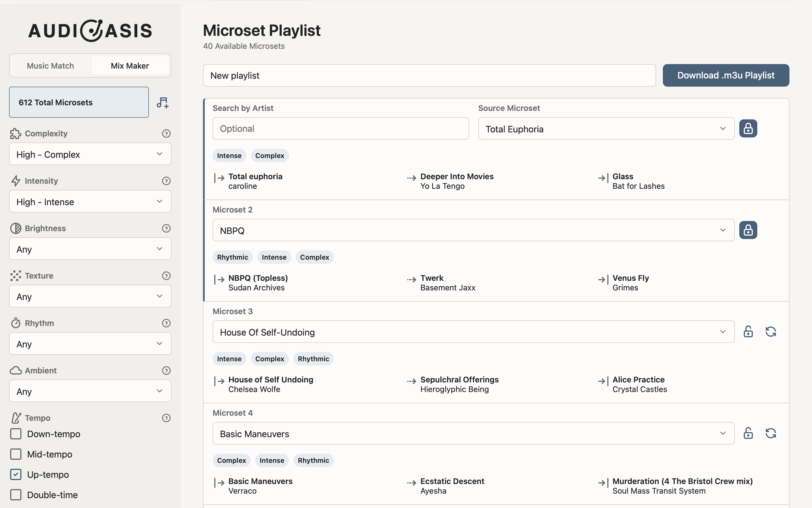Click the Chelsea Wolfe artist name
812x508 pixels.
tap(254, 389)
